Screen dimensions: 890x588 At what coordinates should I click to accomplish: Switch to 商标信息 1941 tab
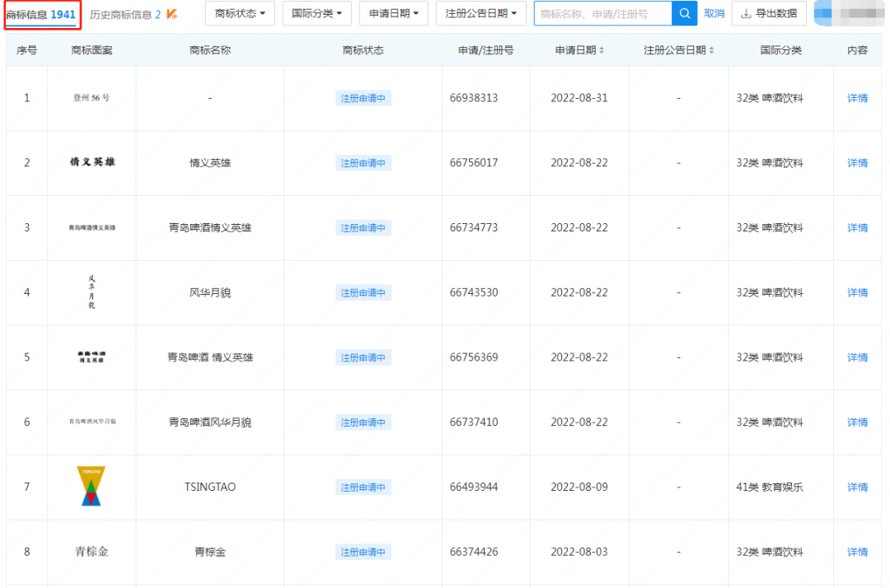(41, 15)
